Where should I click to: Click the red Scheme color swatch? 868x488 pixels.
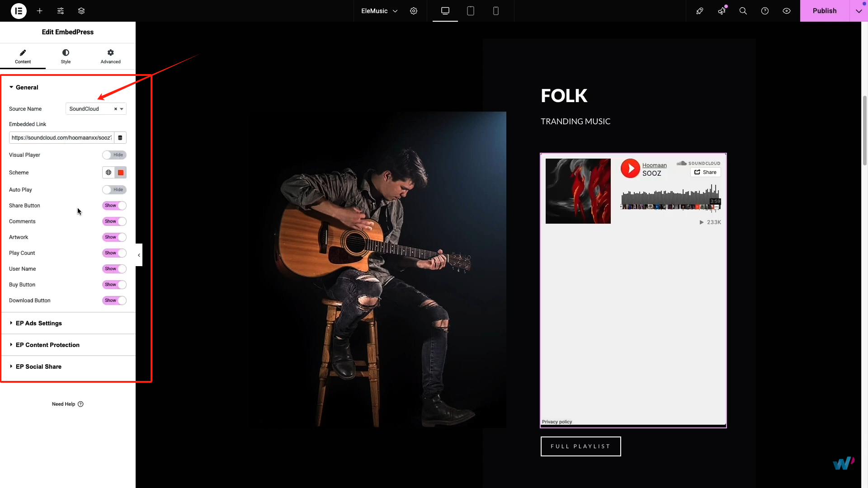(121, 173)
